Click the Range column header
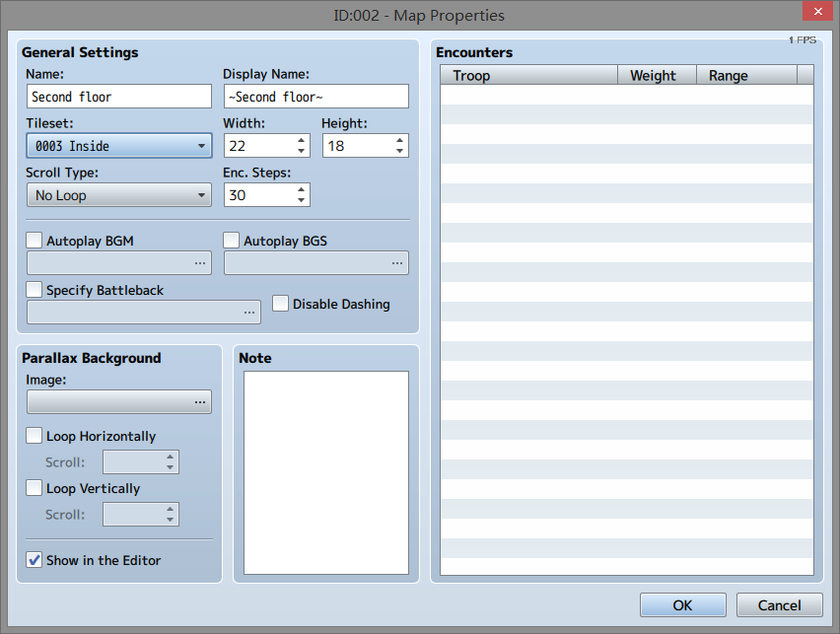This screenshot has height=634, width=840. coord(746,75)
